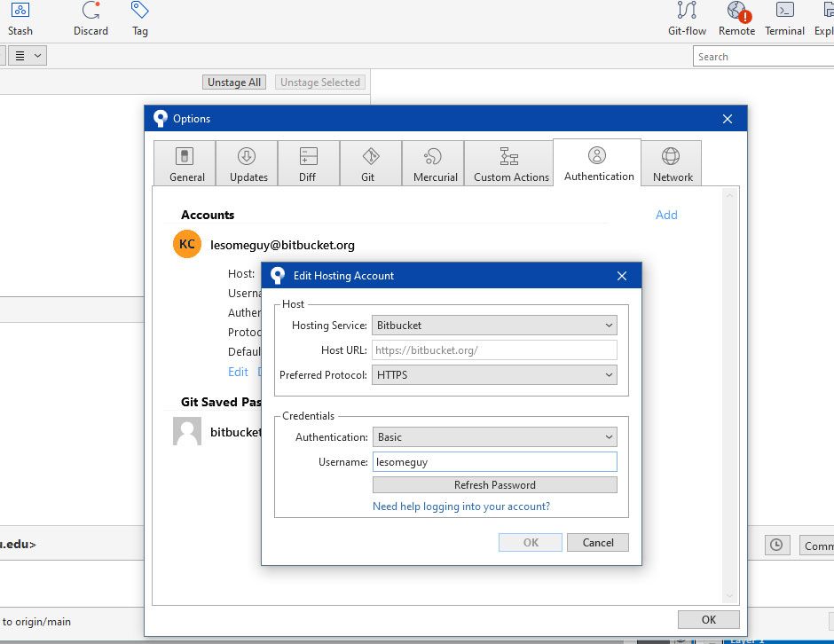
Task: Open Remote from the toolbar
Action: tap(736, 19)
